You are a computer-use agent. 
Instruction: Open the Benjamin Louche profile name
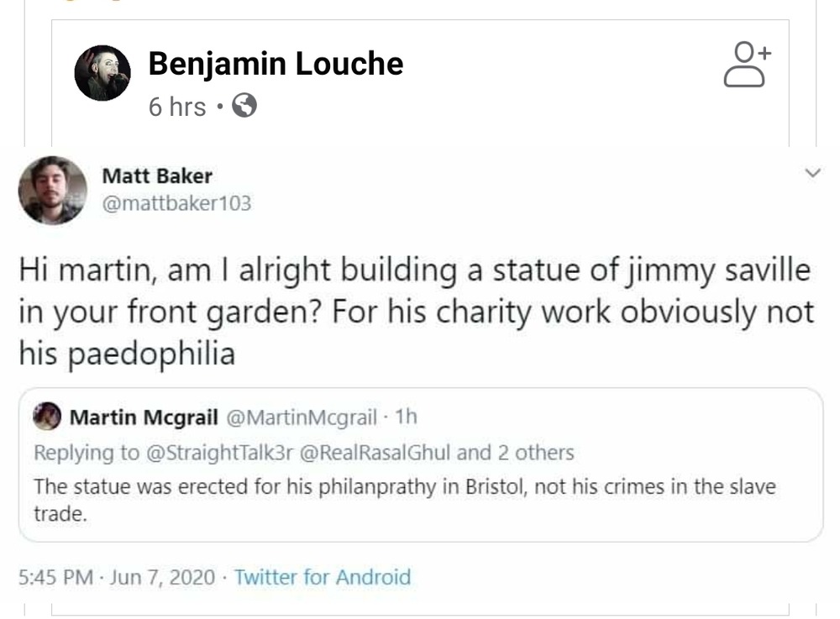276,64
